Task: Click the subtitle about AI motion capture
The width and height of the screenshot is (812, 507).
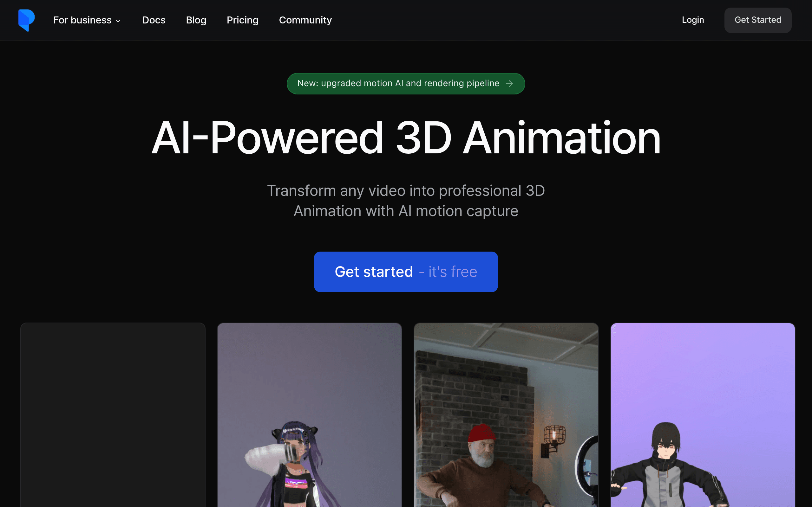Action: [406, 201]
